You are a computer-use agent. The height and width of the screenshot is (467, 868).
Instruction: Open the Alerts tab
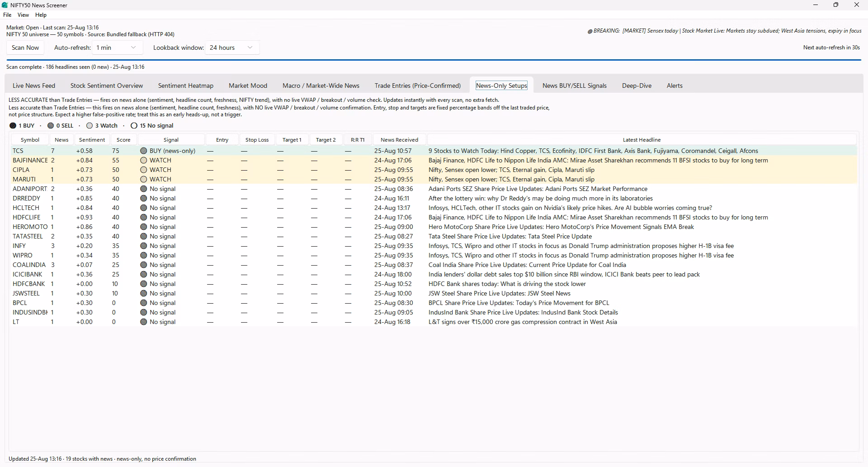[675, 86]
